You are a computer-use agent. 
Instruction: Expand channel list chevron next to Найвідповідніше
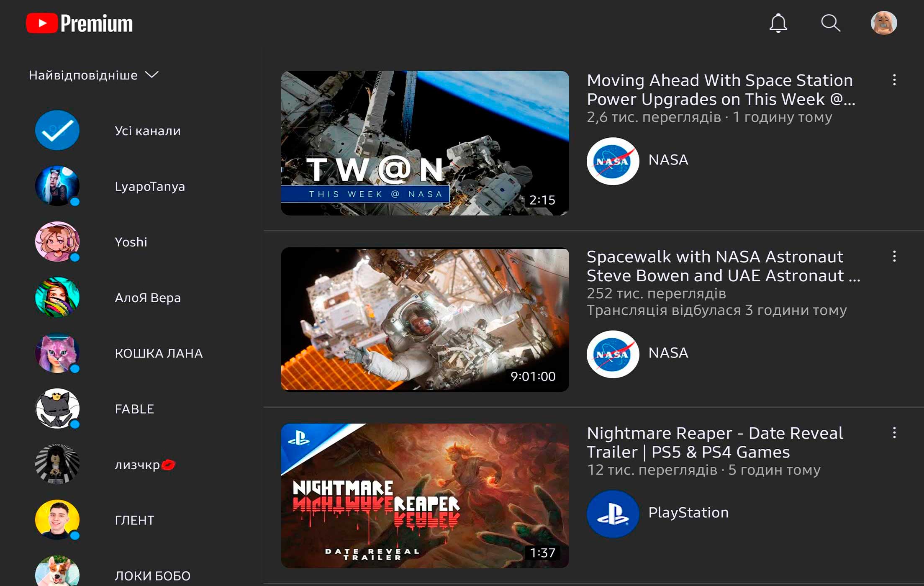(154, 75)
